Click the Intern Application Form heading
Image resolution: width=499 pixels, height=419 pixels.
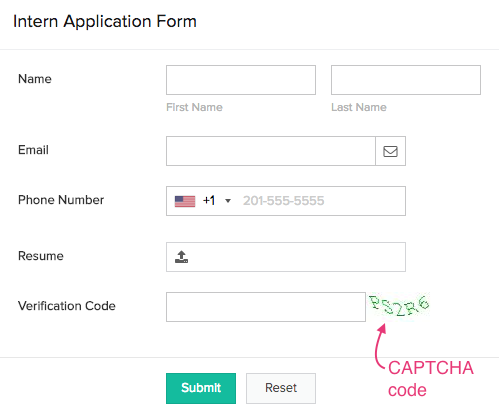point(105,22)
